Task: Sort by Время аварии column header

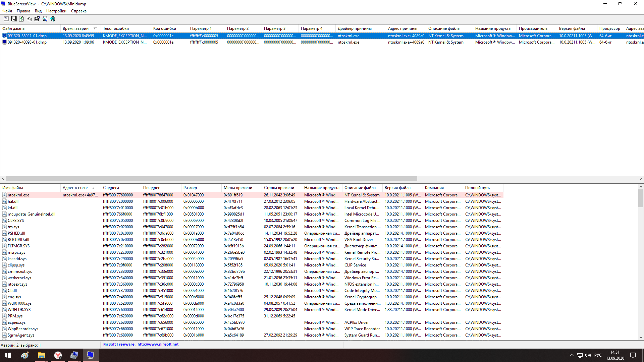Action: (76, 28)
